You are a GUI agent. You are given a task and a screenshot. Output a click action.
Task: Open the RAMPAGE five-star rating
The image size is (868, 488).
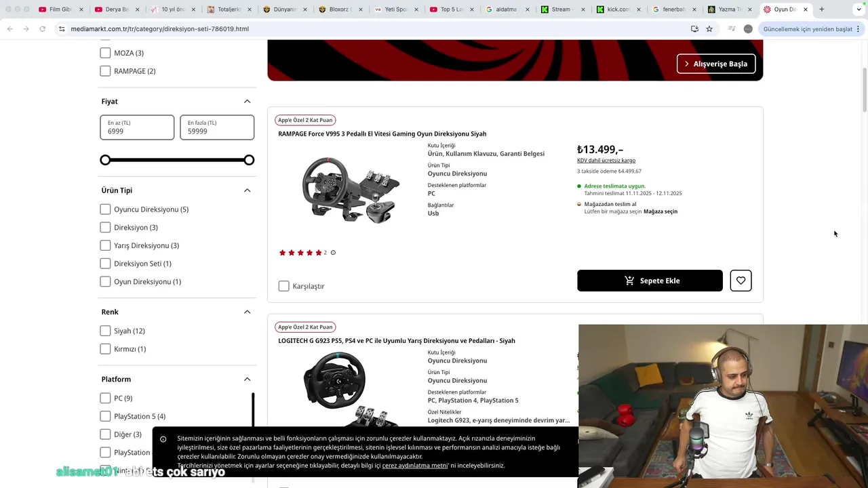click(300, 253)
